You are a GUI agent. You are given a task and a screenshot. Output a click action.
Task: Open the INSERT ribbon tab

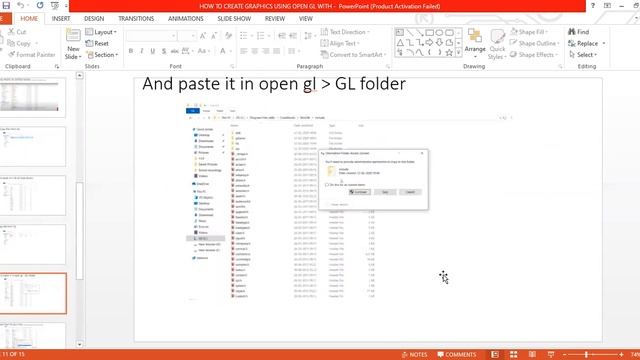click(61, 19)
